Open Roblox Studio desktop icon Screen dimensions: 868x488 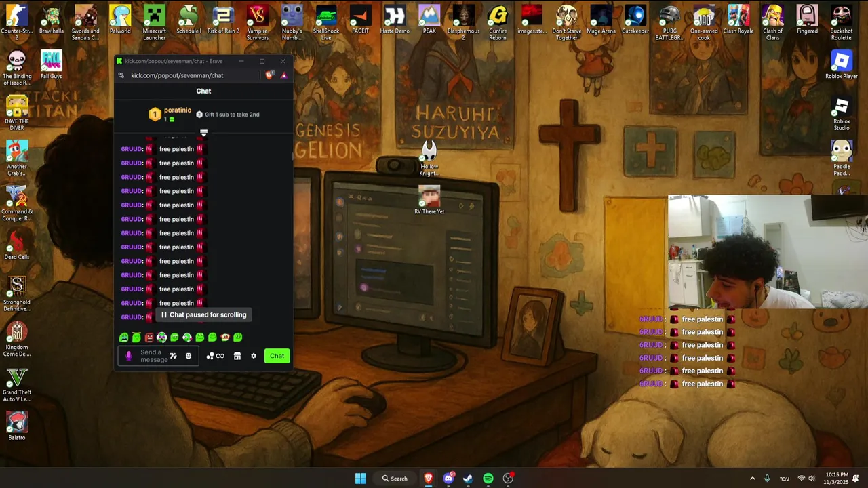842,114
